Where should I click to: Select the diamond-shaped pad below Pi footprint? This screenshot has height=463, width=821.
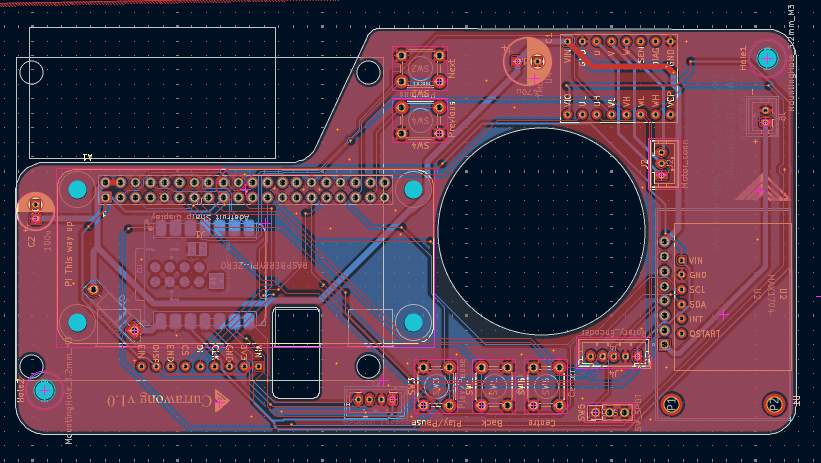[x=134, y=330]
